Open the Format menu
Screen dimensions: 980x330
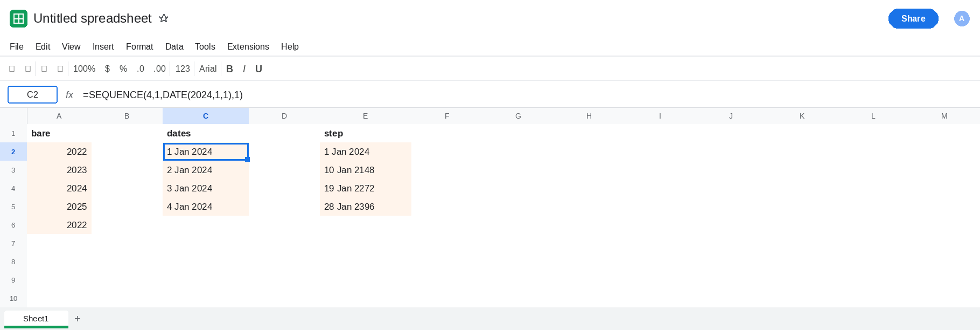point(139,47)
